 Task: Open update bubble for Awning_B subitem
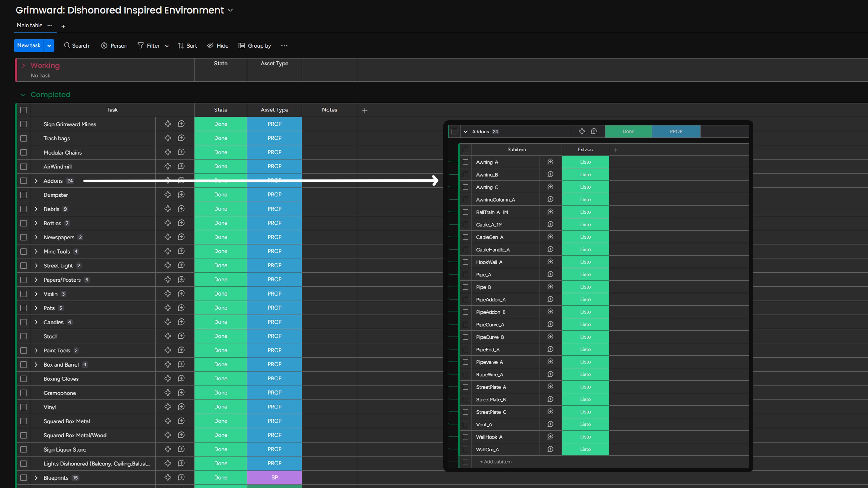tap(550, 174)
